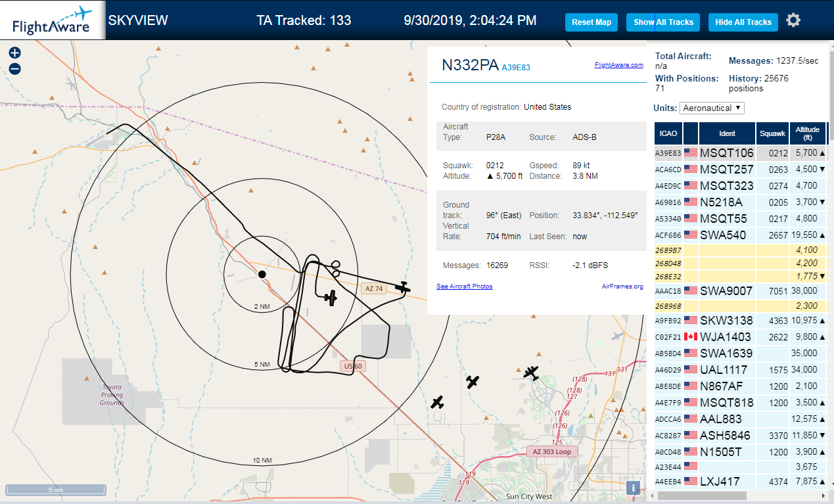Click the SKYVIEW header title
The height and width of the screenshot is (504, 834).
click(138, 20)
